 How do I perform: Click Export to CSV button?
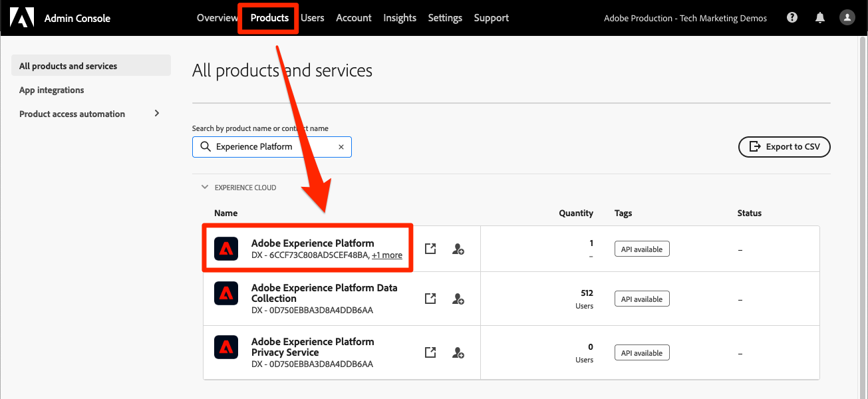coord(784,147)
